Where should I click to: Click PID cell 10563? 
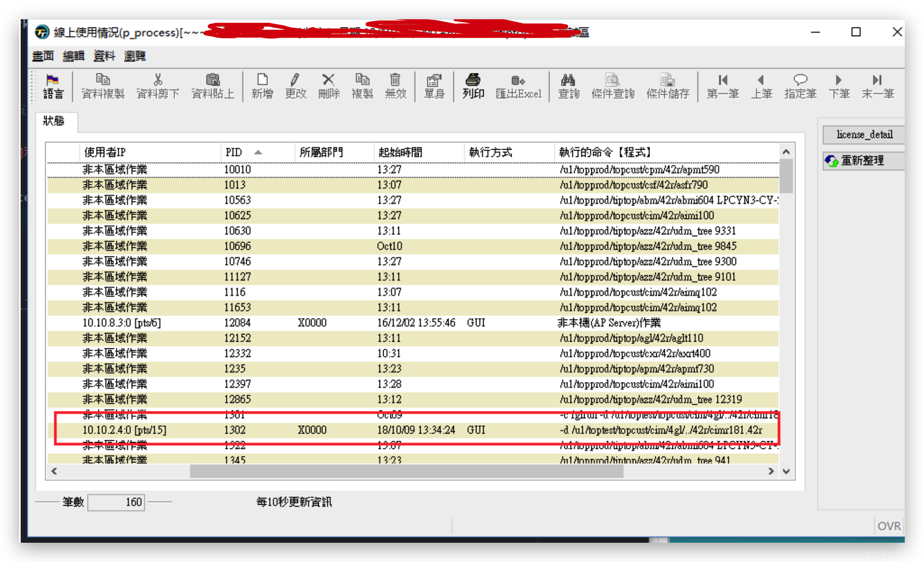[237, 200]
